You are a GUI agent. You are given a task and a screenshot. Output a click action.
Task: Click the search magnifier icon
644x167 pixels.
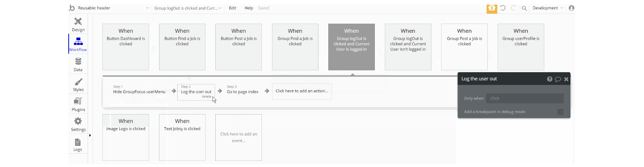tap(524, 8)
